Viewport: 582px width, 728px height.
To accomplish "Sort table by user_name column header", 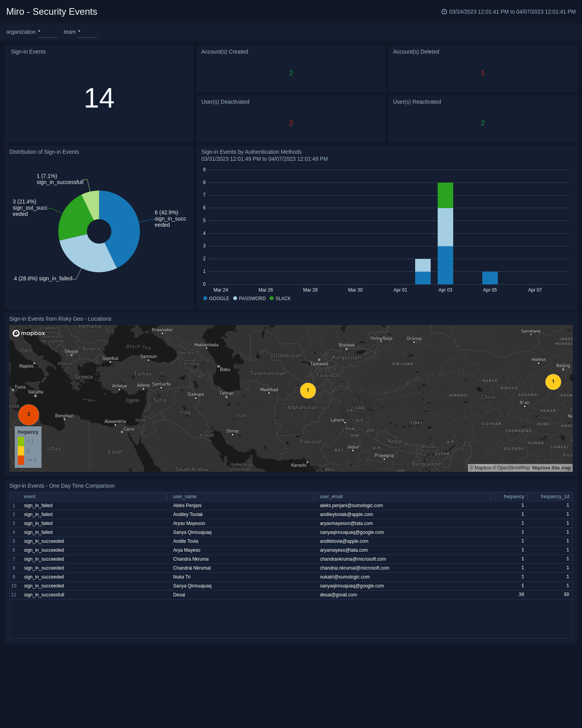I will point(185,497).
